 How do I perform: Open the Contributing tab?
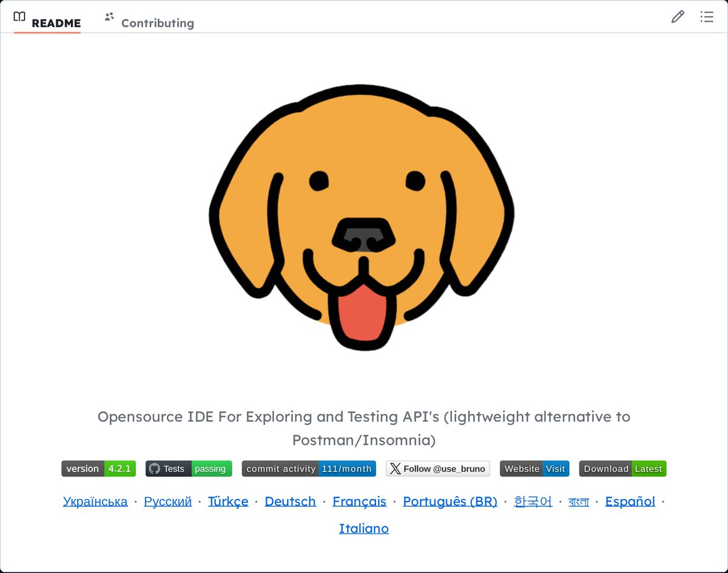(149, 22)
